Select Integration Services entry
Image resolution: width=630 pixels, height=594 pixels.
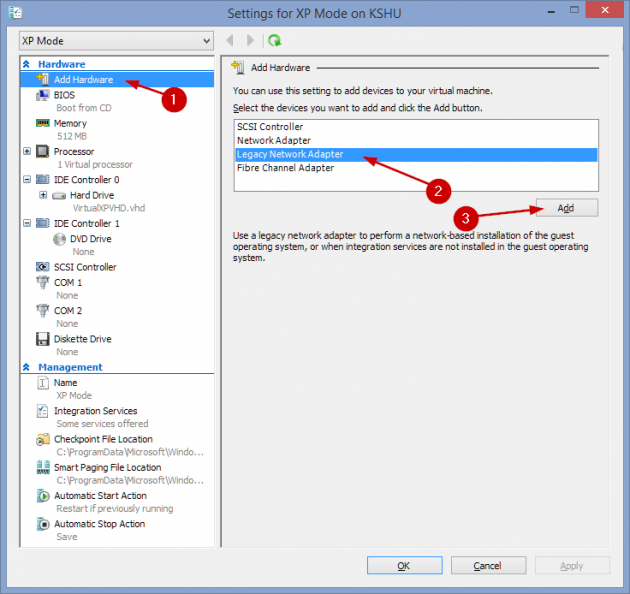point(96,411)
